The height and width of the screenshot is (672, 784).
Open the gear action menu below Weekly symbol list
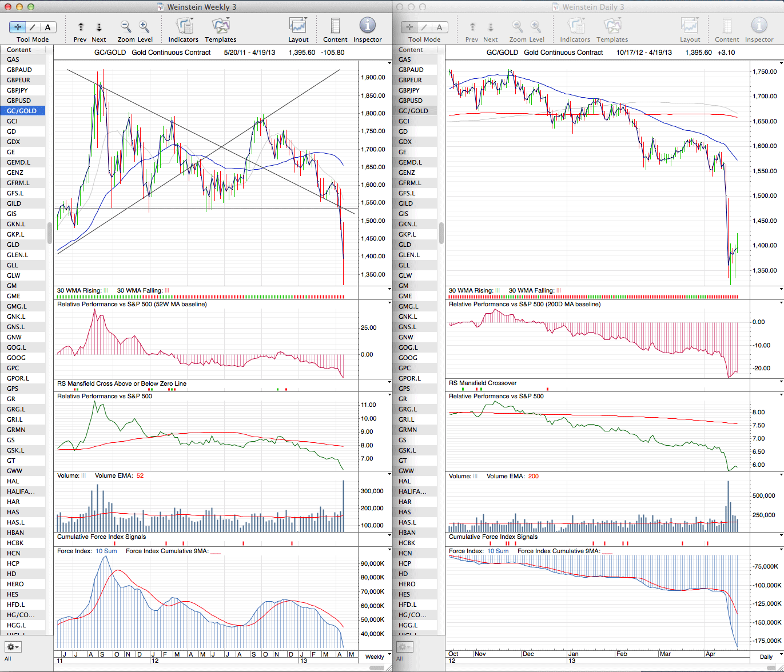click(x=13, y=647)
